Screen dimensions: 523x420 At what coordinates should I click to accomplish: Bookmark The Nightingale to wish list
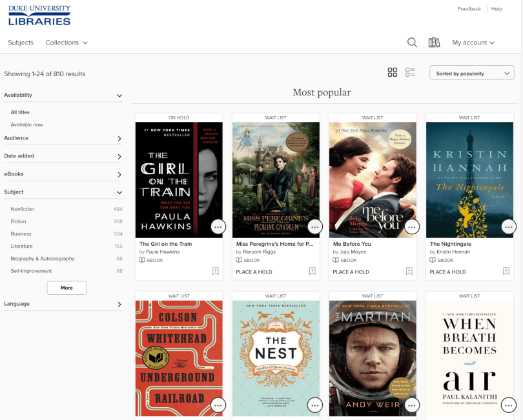click(506, 272)
